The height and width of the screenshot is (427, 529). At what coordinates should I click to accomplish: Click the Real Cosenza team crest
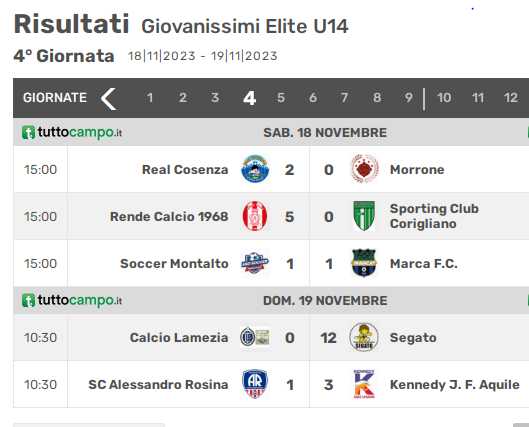click(x=255, y=169)
